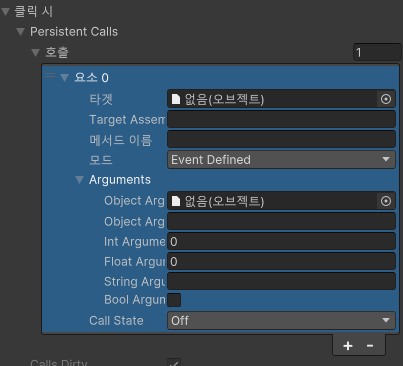The height and width of the screenshot is (366, 403).
Task: Collapse the Persistent Calls foldout
Action: tap(21, 32)
